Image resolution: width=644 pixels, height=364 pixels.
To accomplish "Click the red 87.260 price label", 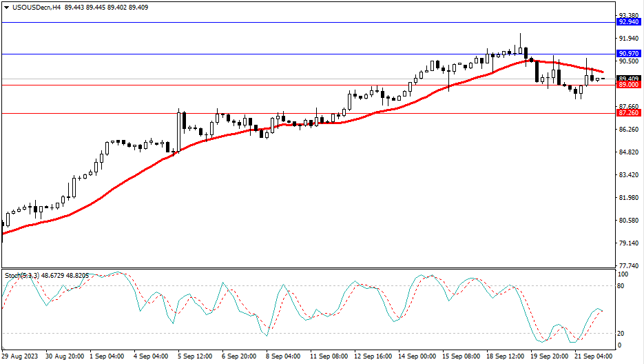I will [x=628, y=113].
